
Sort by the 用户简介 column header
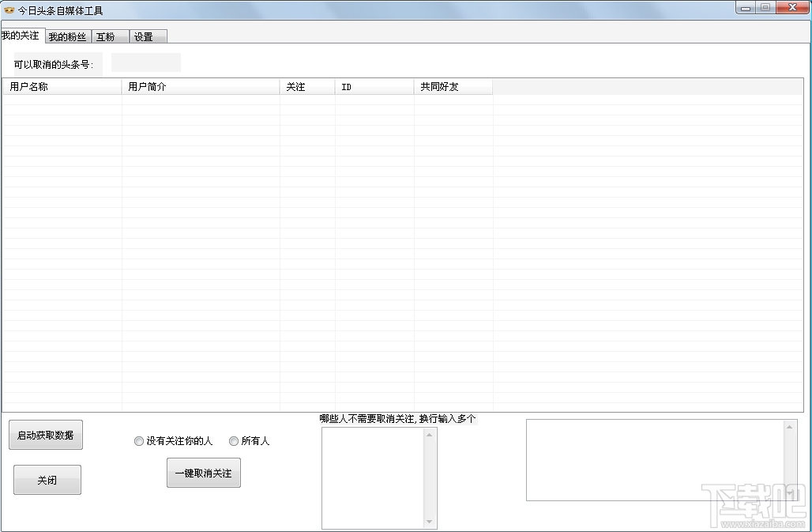pyautogui.click(x=201, y=86)
